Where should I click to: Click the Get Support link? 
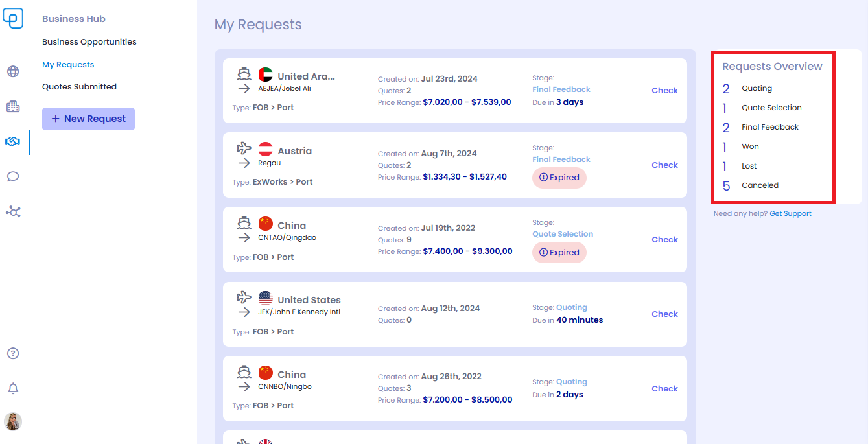coord(790,213)
